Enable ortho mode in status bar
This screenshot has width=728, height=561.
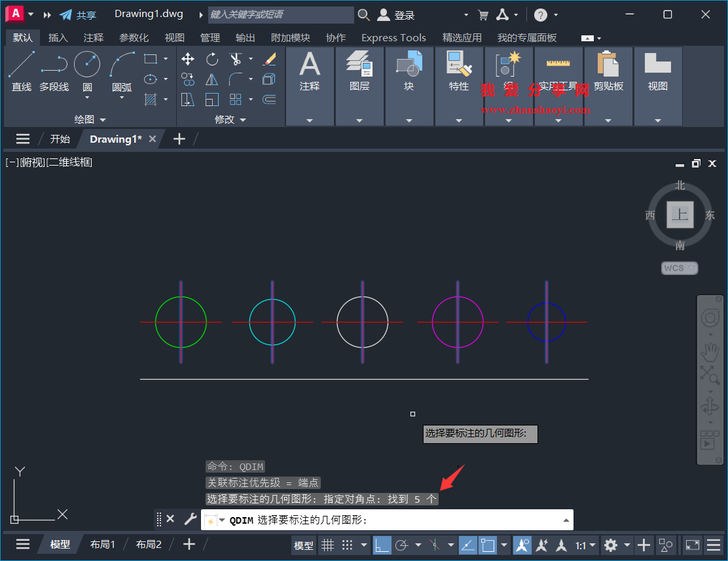[x=382, y=545]
